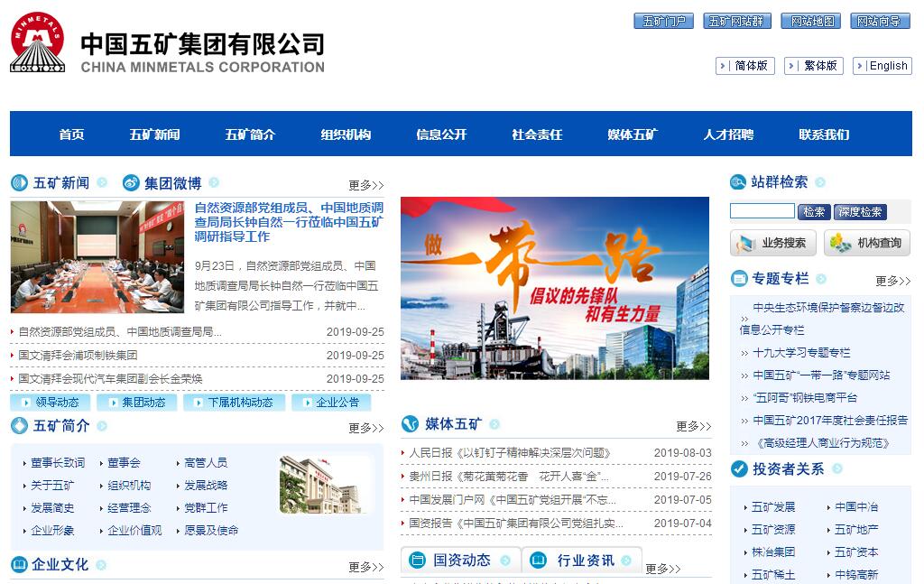924x584 pixels.
Task: Click the icon beside 五矿简介 heading
Action: tap(20, 425)
